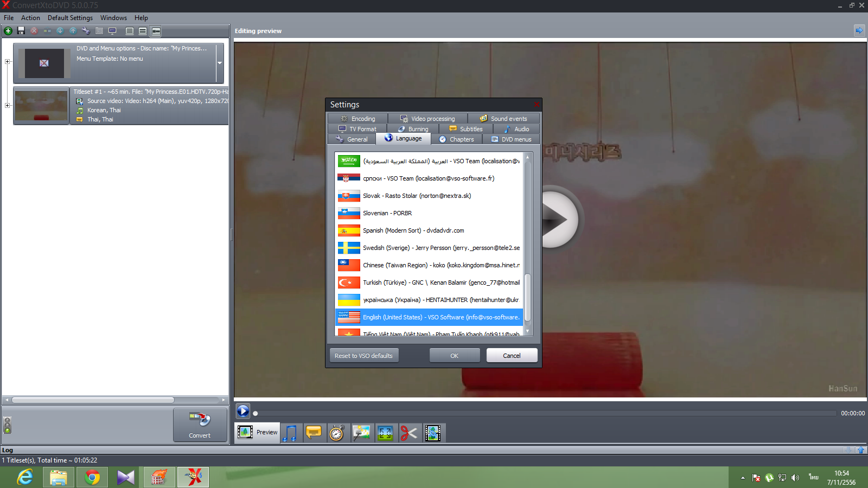Expand the Titleset #1 tree node
This screenshot has height=488, width=868.
pyautogui.click(x=8, y=106)
